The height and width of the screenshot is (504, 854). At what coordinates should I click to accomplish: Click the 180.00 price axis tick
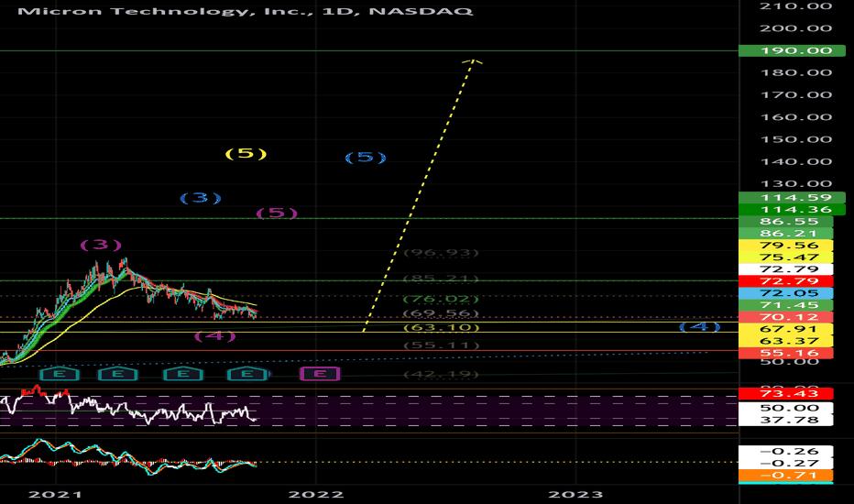pos(796,73)
